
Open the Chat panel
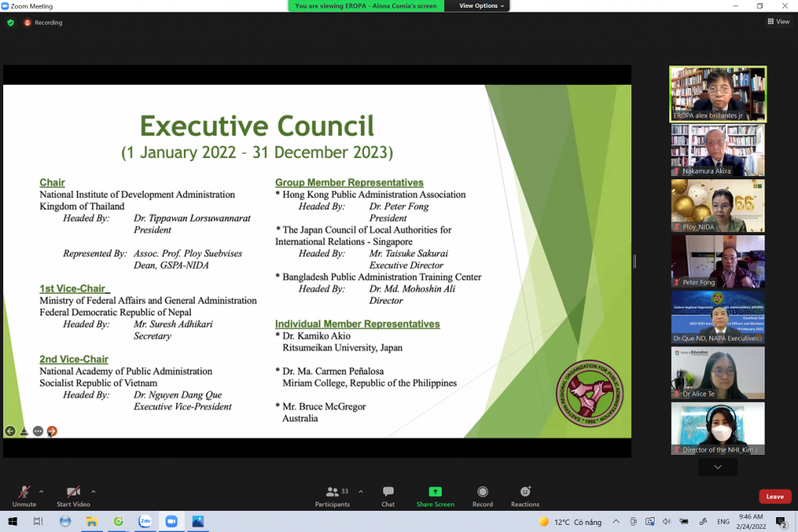388,496
